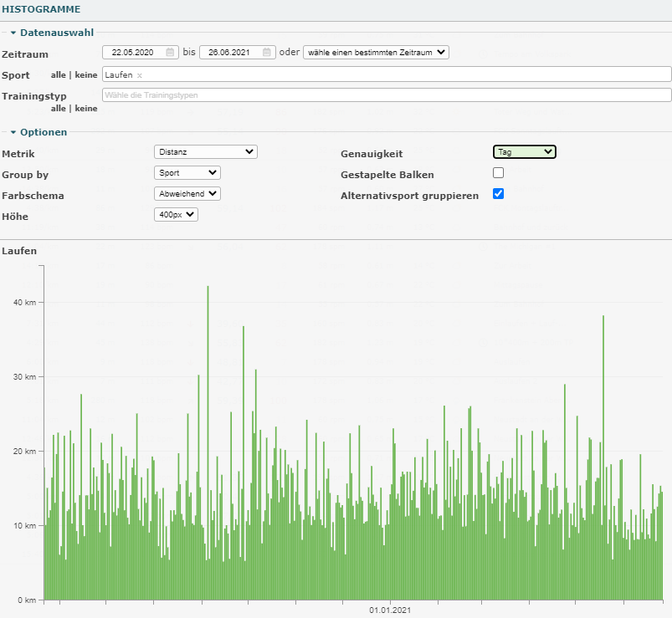This screenshot has height=618, width=672.
Task: Select 'keine' under Trainingstyp
Action: tap(85, 108)
